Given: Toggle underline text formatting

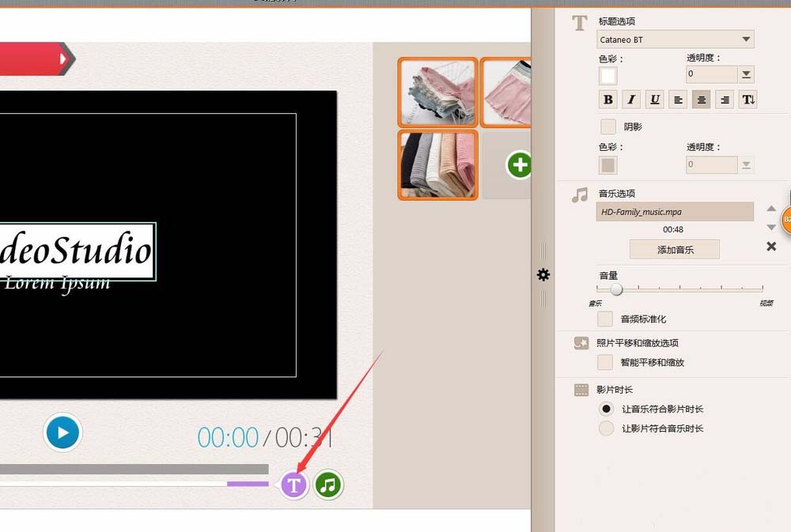Looking at the screenshot, I should (x=654, y=100).
